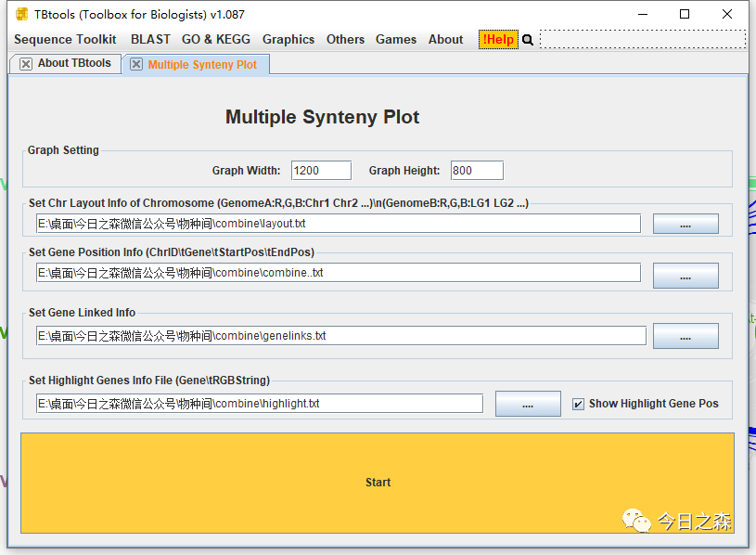Open the Others menu
The height and width of the screenshot is (555, 756).
(x=345, y=39)
